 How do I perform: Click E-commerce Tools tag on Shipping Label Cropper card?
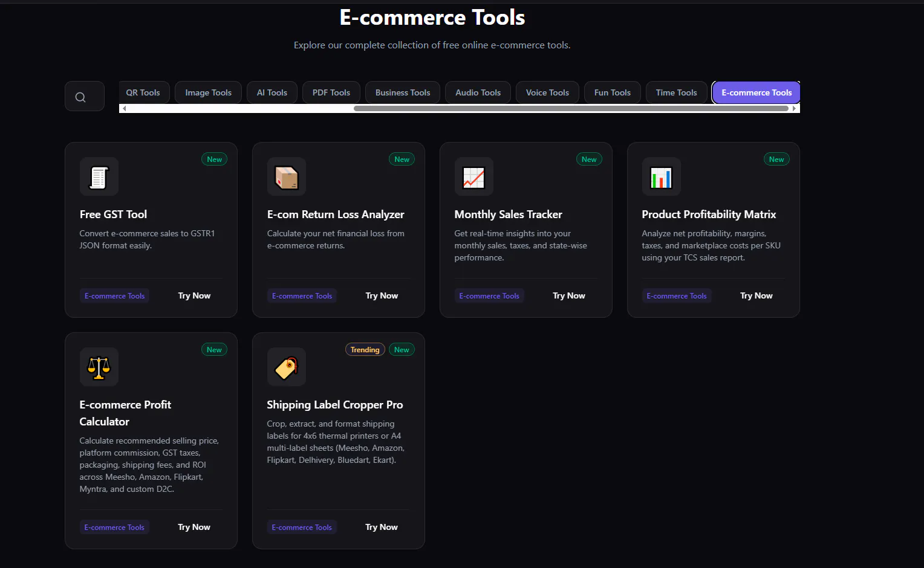pyautogui.click(x=302, y=527)
